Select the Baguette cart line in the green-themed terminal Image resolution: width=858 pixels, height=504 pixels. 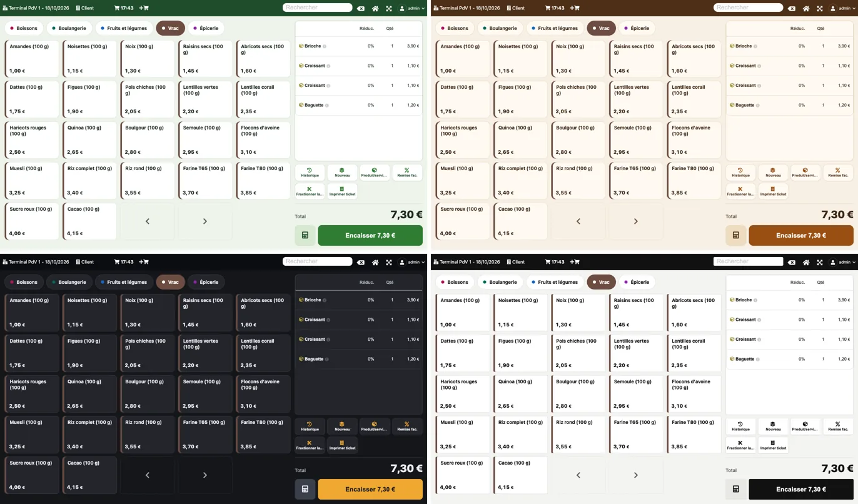(x=360, y=105)
